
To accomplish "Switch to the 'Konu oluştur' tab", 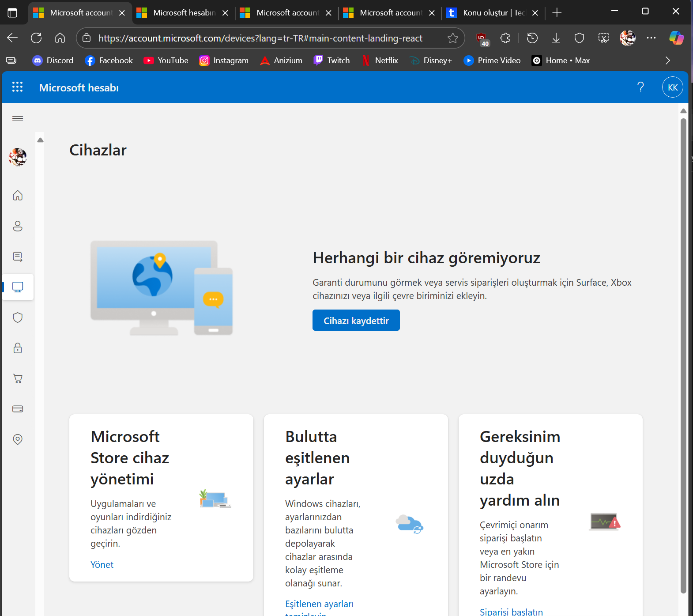I will pos(493,13).
